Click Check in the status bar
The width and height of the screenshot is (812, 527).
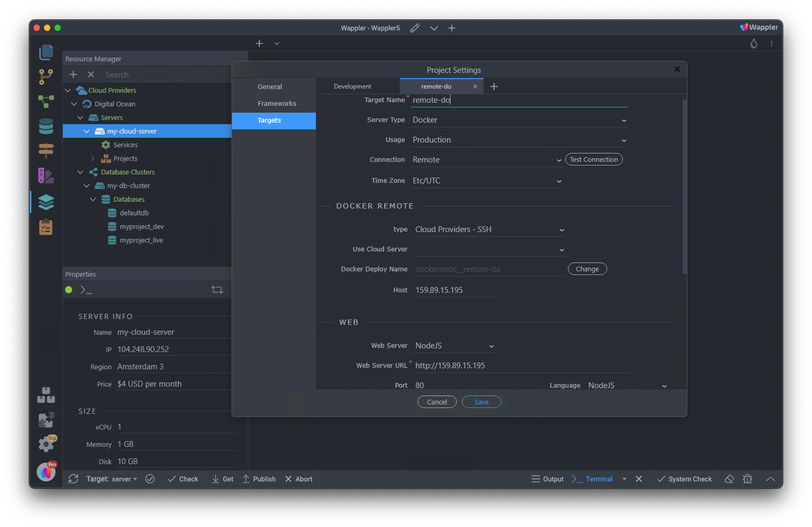point(183,479)
